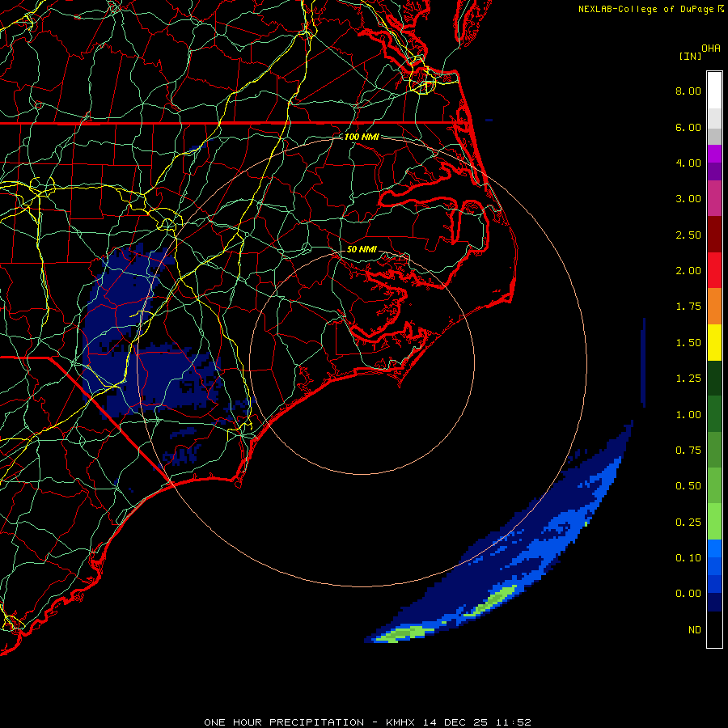The image size is (728, 728).
Task: Pick the white swatch beside 8.00
Action: tap(714, 91)
